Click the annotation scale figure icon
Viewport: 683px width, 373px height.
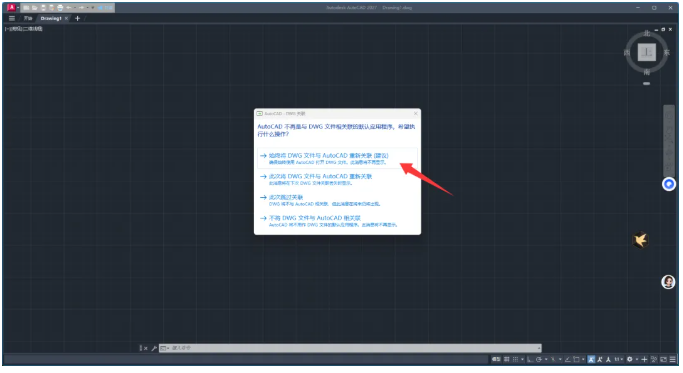pos(608,359)
